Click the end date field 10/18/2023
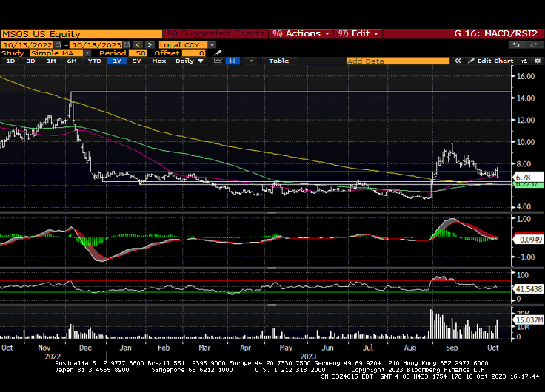 pyautogui.click(x=96, y=45)
